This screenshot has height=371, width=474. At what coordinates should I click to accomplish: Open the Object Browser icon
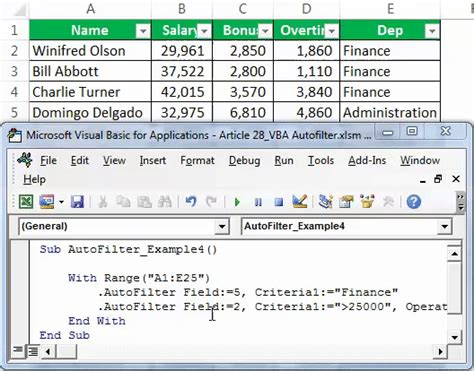point(367,202)
